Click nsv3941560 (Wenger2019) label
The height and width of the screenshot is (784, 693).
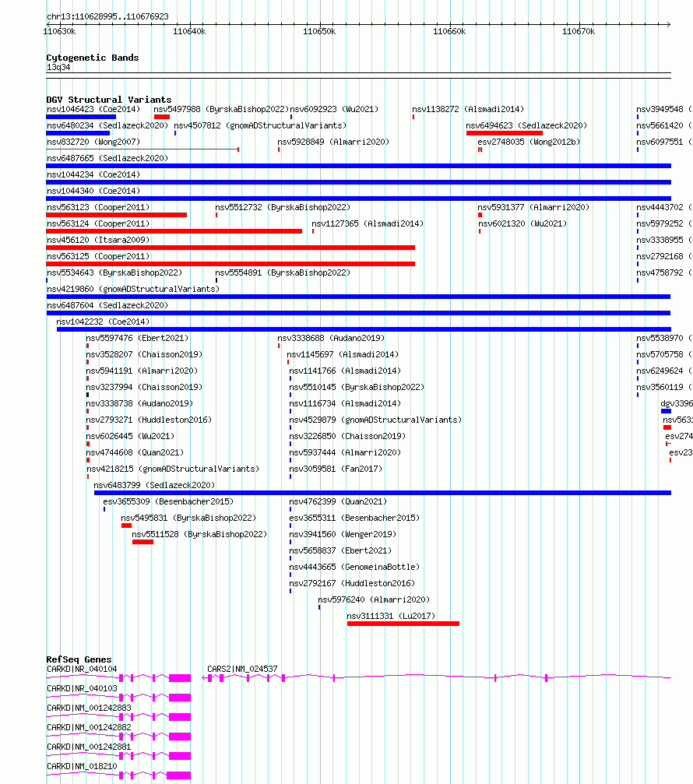pos(343,535)
